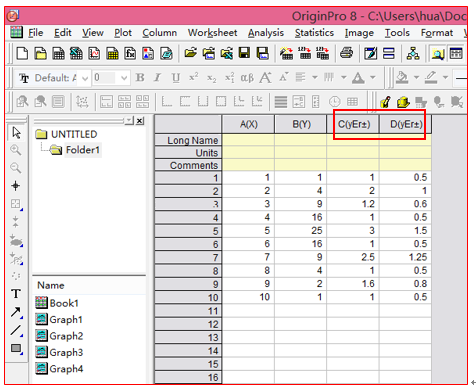Click the New Graph toolbar icon
Image resolution: width=476 pixels, height=390 pixels.
(x=94, y=53)
